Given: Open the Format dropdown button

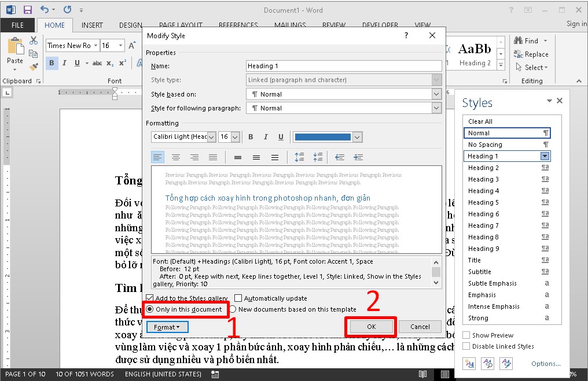Looking at the screenshot, I should [x=167, y=327].
